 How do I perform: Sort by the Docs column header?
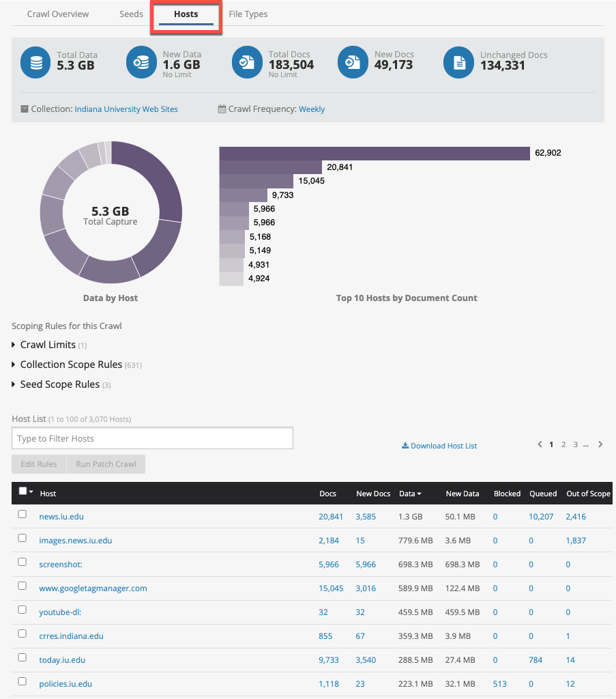[x=328, y=494]
